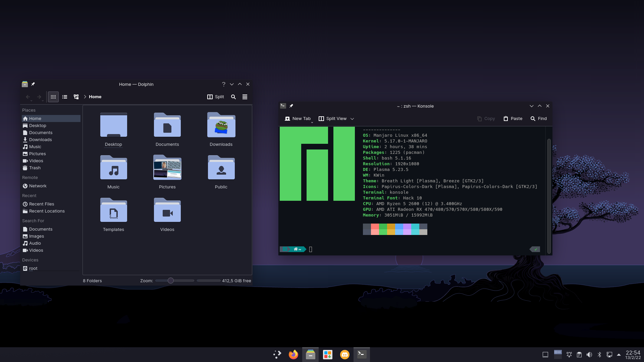Open Bluetooth tray icon

599,355
